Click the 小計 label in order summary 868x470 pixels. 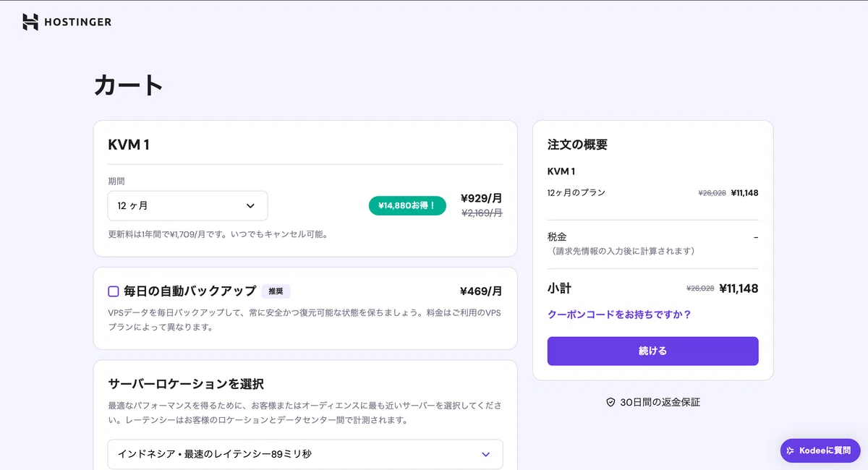[559, 289]
